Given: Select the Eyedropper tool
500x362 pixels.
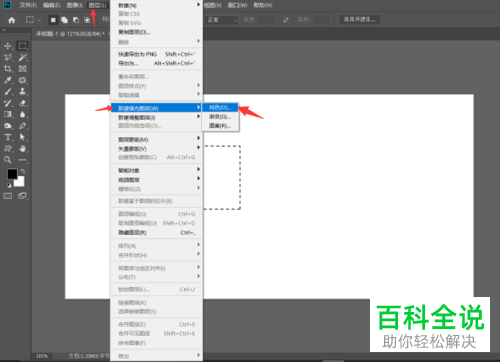Looking at the screenshot, I should 8,80.
